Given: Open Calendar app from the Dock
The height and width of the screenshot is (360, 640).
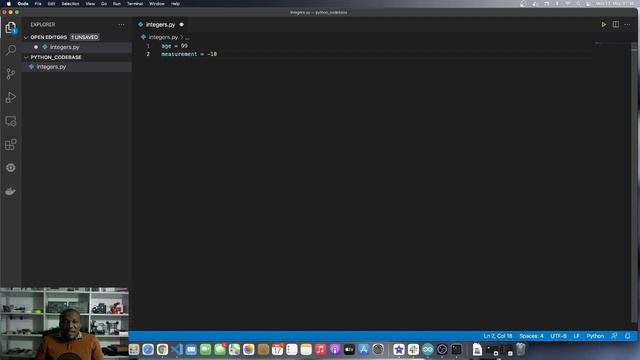Looking at the screenshot, I should point(278,349).
